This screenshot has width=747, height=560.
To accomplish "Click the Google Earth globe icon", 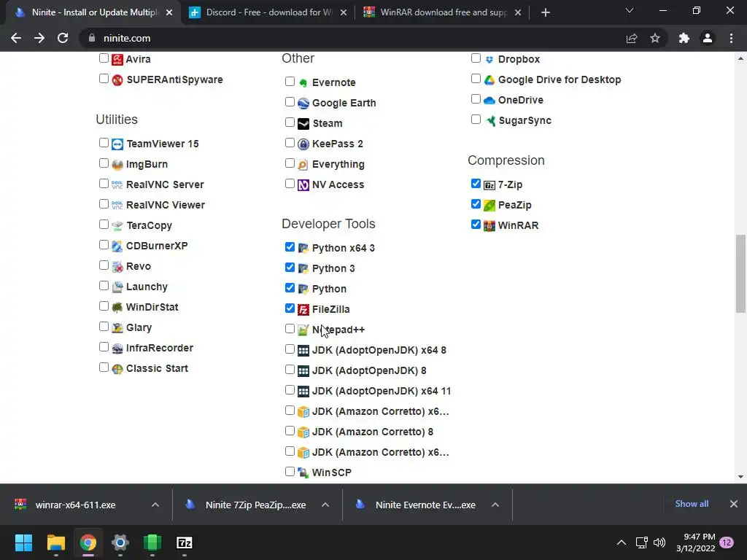I will coord(303,104).
